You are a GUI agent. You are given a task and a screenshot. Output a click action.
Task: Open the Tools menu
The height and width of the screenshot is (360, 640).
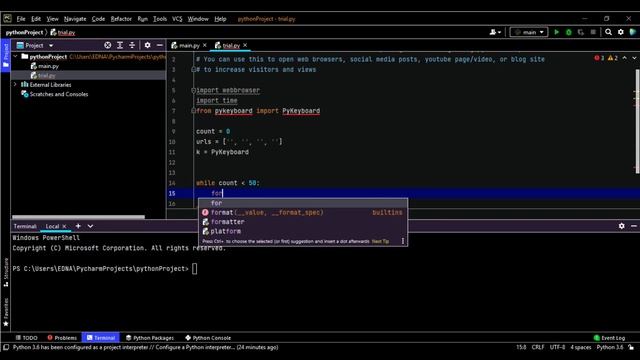coord(160,19)
